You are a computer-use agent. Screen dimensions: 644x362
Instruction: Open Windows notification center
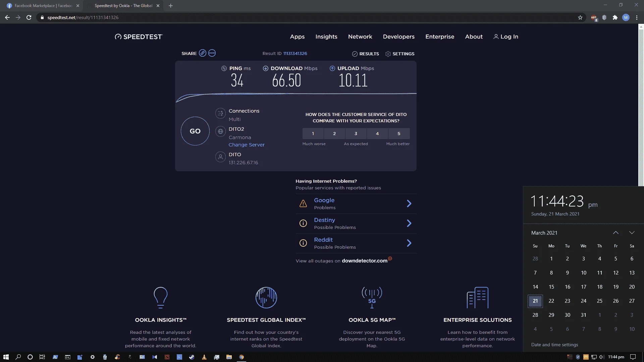633,357
